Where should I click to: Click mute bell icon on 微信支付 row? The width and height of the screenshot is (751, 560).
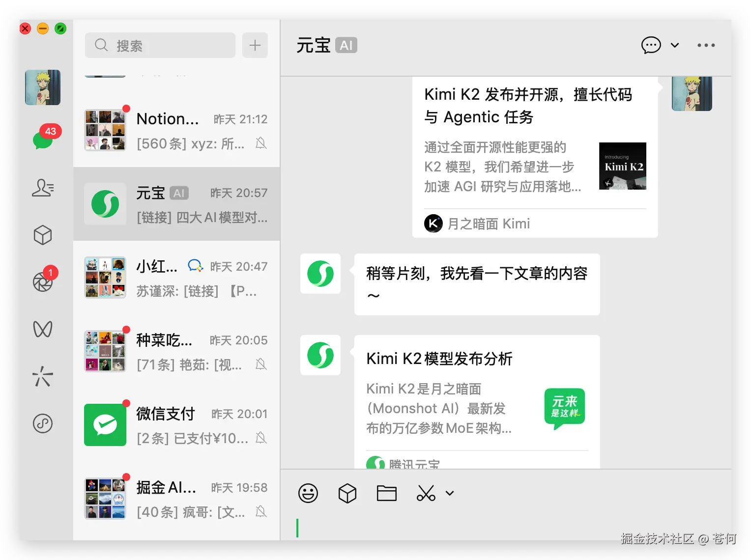coord(261,438)
